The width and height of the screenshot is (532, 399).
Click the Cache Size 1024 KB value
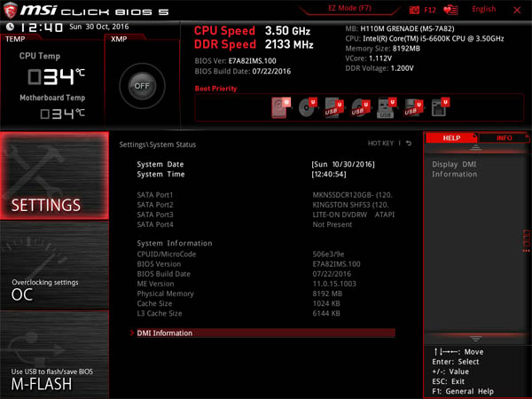click(326, 303)
